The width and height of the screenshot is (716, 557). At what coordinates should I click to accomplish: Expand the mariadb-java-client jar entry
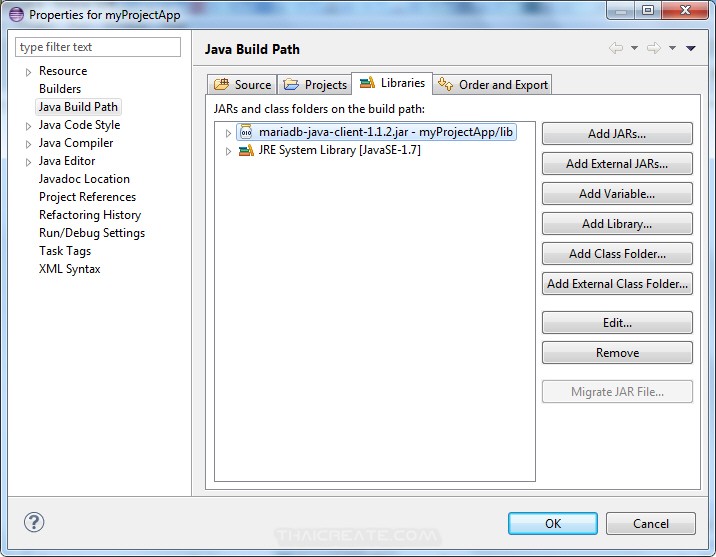click(228, 133)
